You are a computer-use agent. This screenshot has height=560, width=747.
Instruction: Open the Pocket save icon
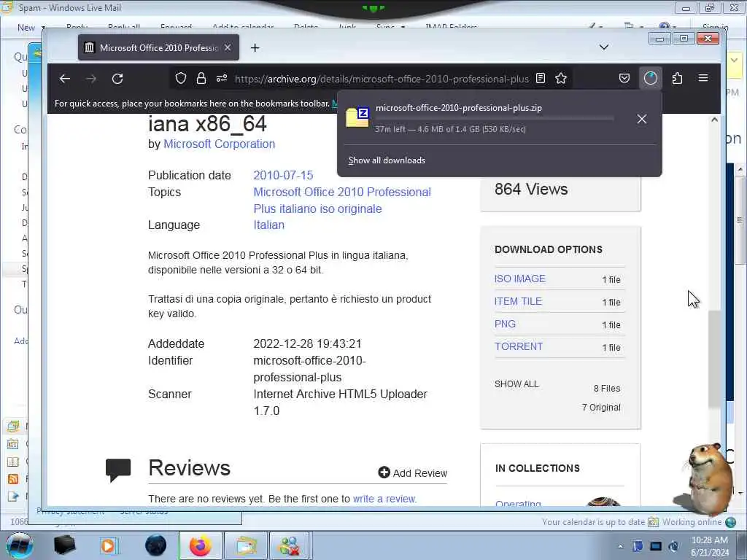624,78
